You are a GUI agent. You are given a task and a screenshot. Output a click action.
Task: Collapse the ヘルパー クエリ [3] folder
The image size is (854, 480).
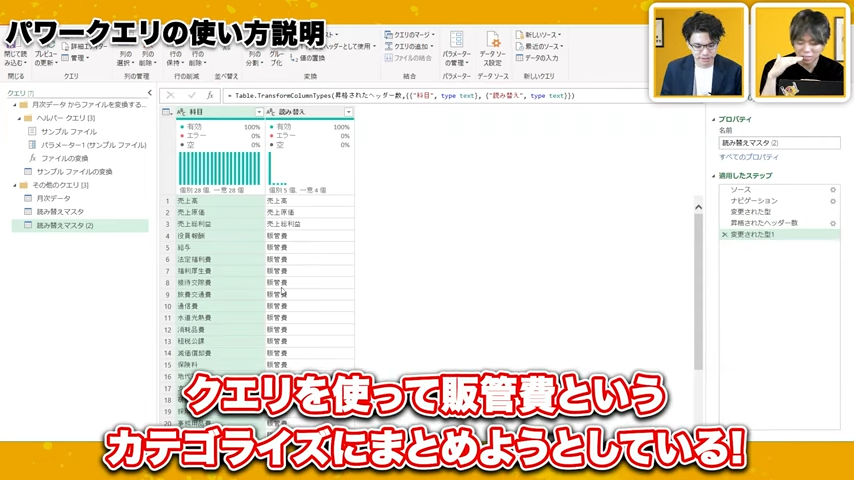19,118
